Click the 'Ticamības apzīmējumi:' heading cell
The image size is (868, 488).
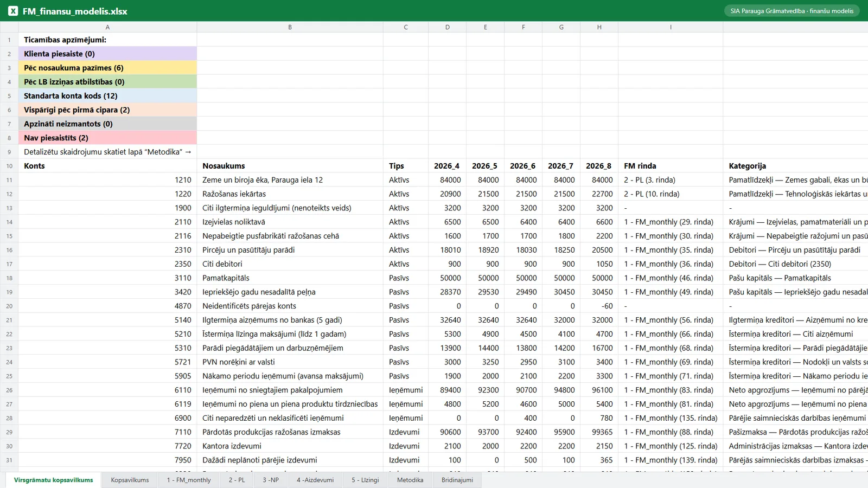point(107,40)
